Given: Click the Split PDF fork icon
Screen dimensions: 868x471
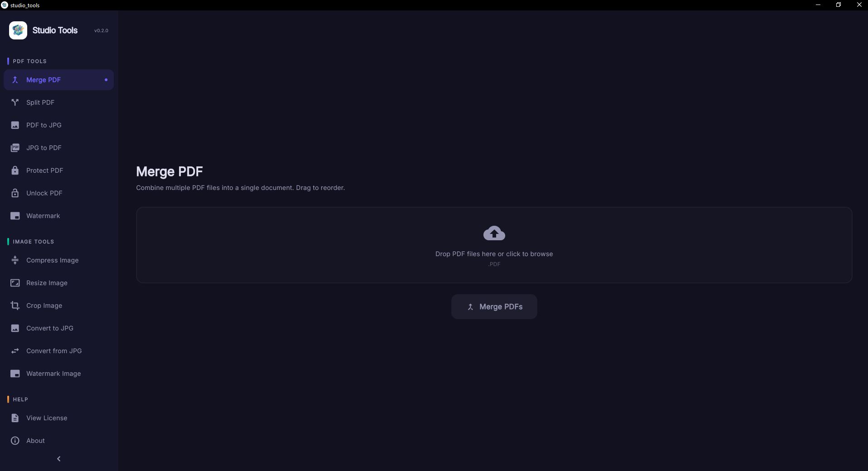Looking at the screenshot, I should click(15, 102).
